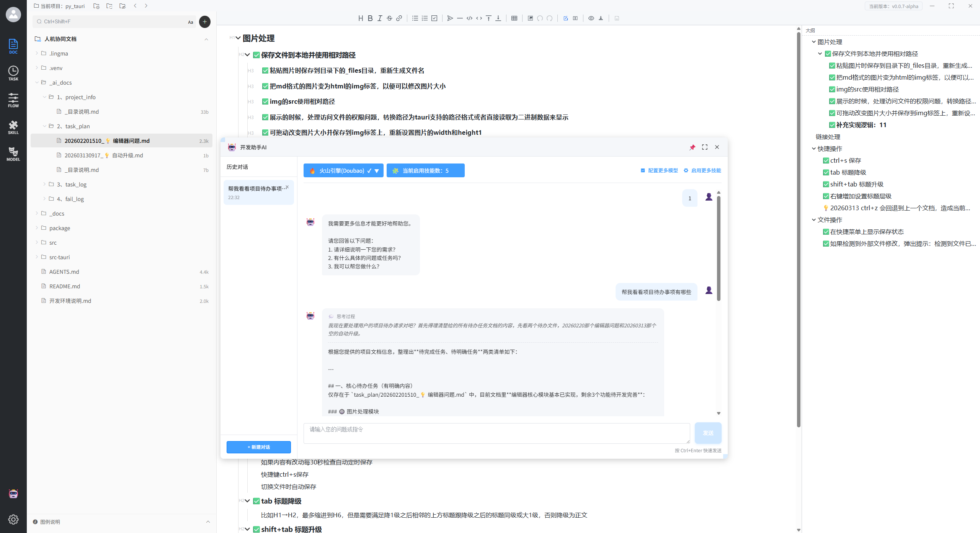Toggle the eye preview icon in toolbar
Viewport: 980px width, 533px height.
point(591,18)
